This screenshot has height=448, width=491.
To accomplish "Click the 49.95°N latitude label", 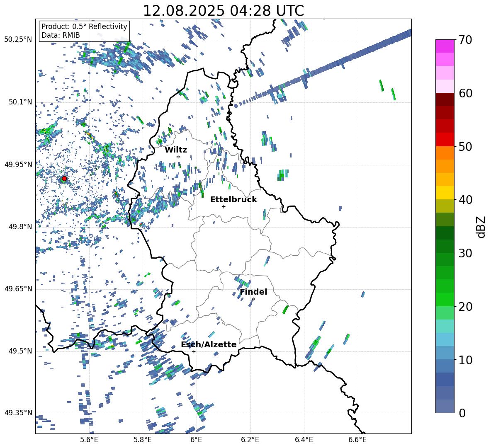I will tap(18, 164).
